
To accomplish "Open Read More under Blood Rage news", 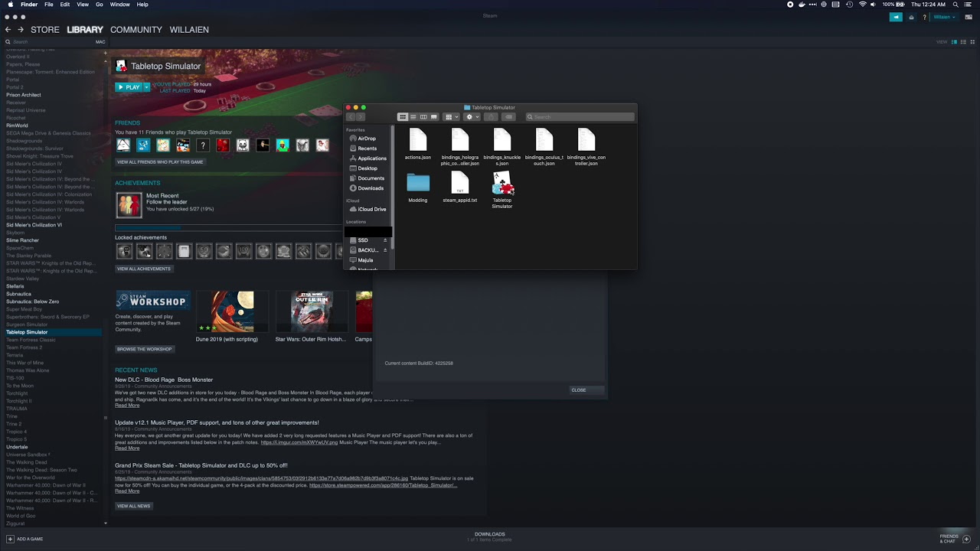I will point(127,406).
